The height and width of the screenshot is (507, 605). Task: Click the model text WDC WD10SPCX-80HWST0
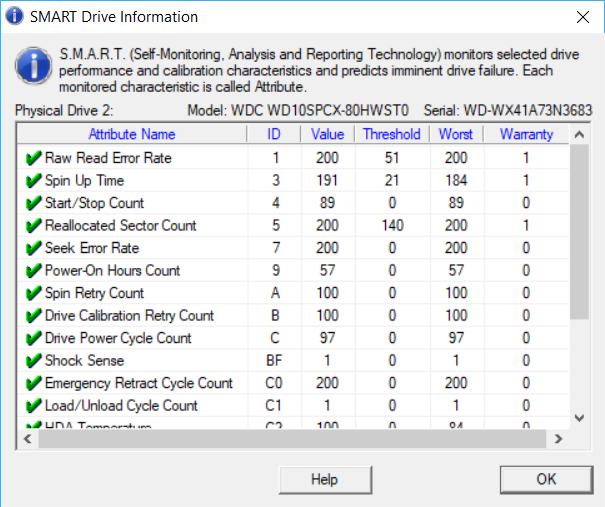point(319,111)
